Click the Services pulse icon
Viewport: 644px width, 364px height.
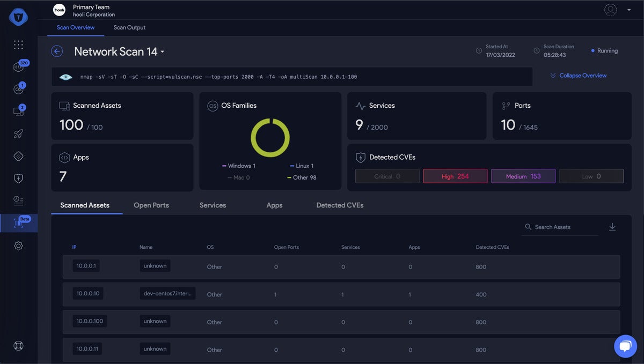pos(361,106)
